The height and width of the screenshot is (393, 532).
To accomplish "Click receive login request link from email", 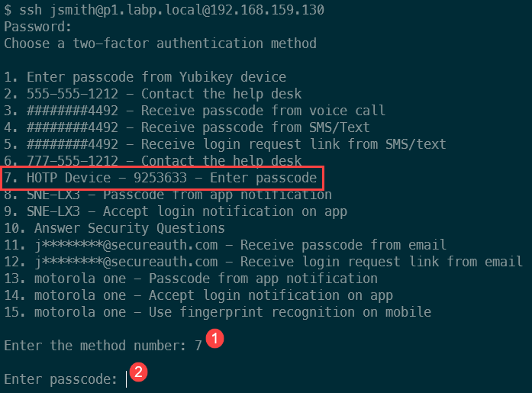I will click(263, 262).
